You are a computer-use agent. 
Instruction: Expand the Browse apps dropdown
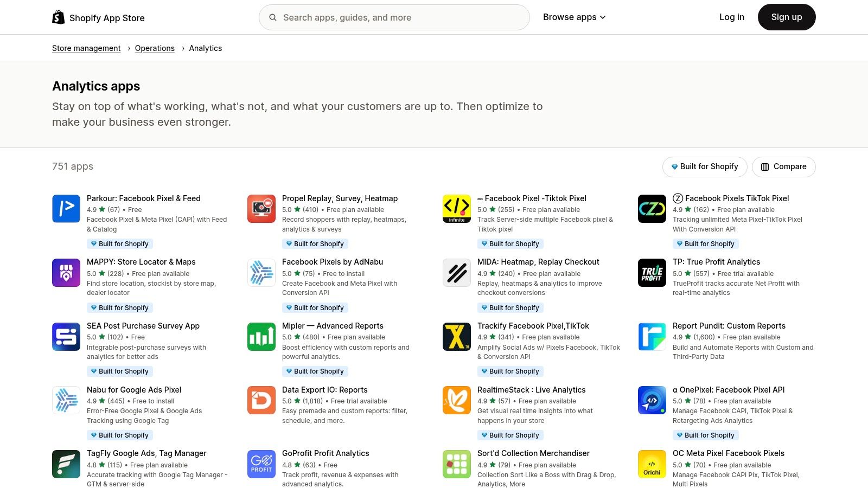tap(574, 17)
